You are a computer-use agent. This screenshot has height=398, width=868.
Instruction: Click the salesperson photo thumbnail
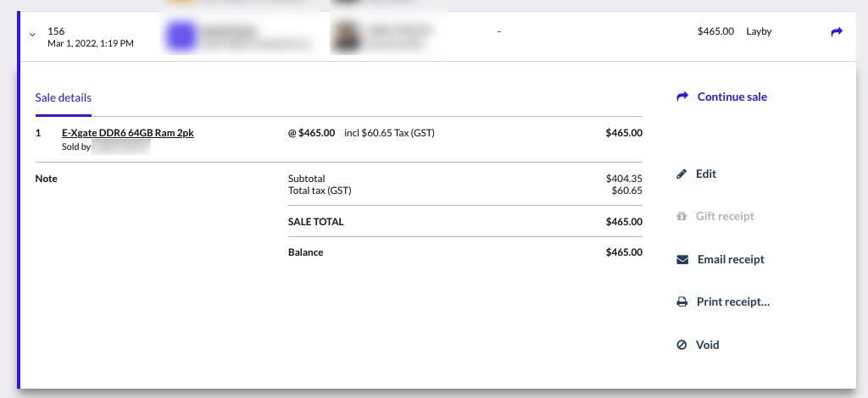(x=345, y=36)
